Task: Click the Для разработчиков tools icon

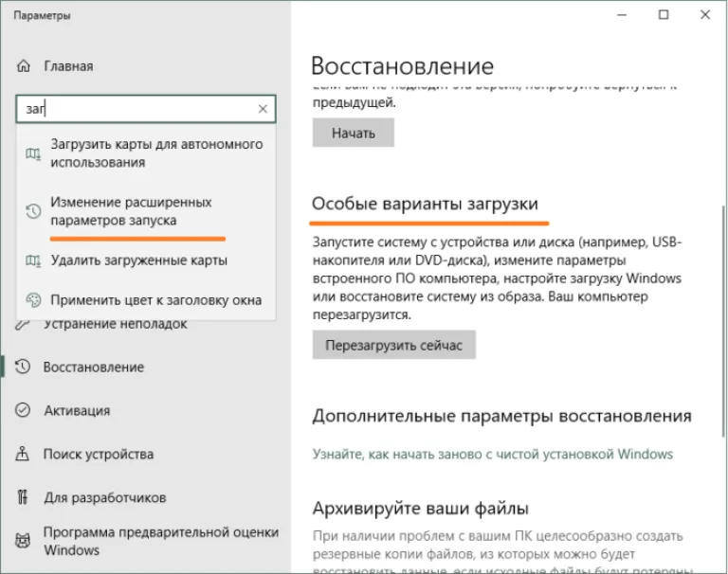Action: click(23, 497)
